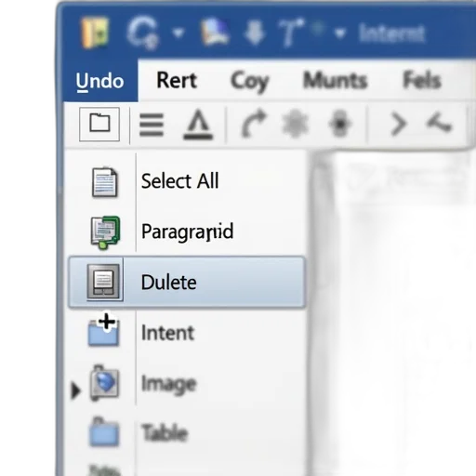This screenshot has height=476, width=476.
Task: Click the right chevron icon in toolbar
Action: tap(398, 125)
